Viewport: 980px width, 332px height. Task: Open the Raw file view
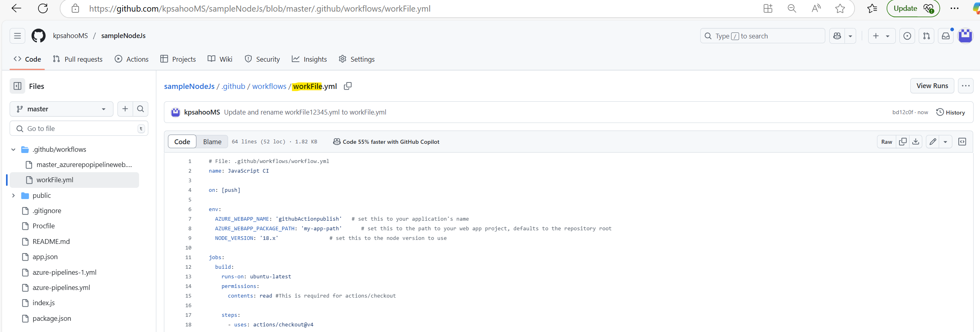click(887, 142)
